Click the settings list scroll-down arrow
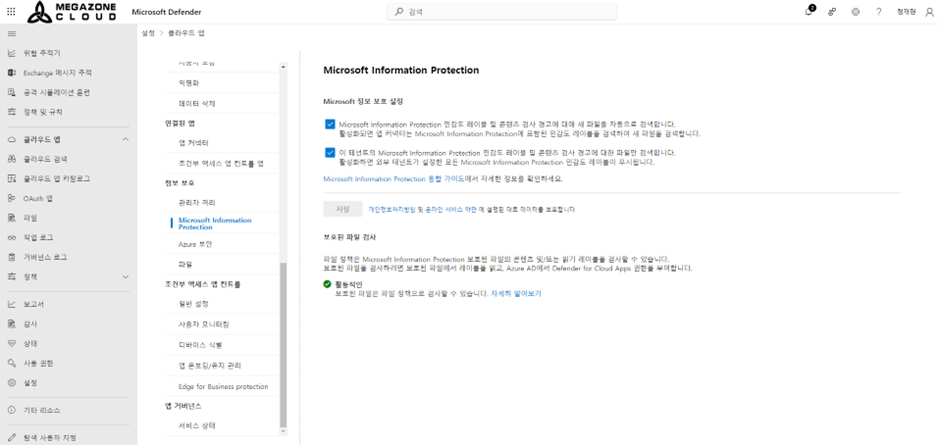The image size is (940, 445). point(284,431)
